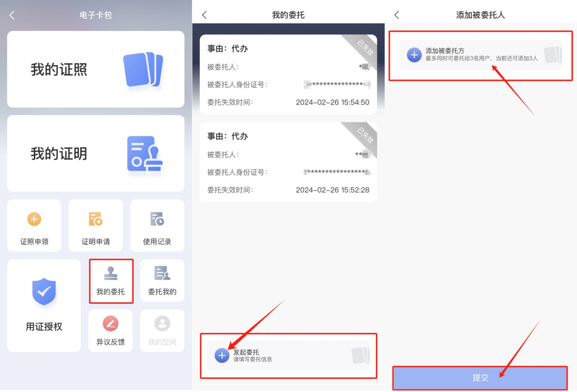The image size is (577, 392).
Task: Open the 我的证明 card
Action: (96, 153)
